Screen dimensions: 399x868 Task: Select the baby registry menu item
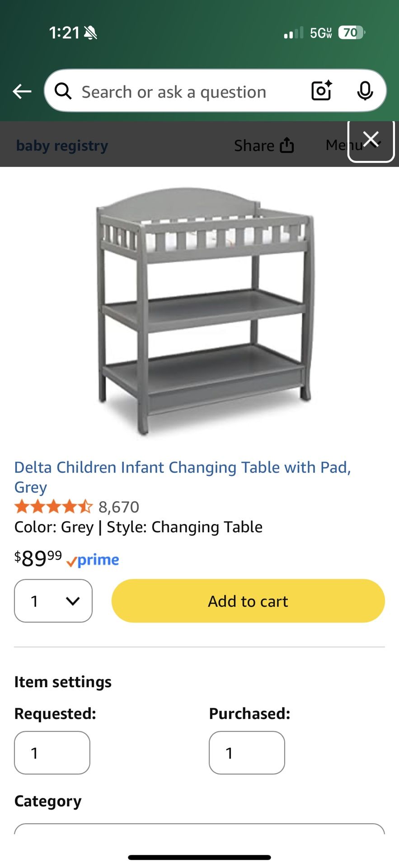pos(62,145)
